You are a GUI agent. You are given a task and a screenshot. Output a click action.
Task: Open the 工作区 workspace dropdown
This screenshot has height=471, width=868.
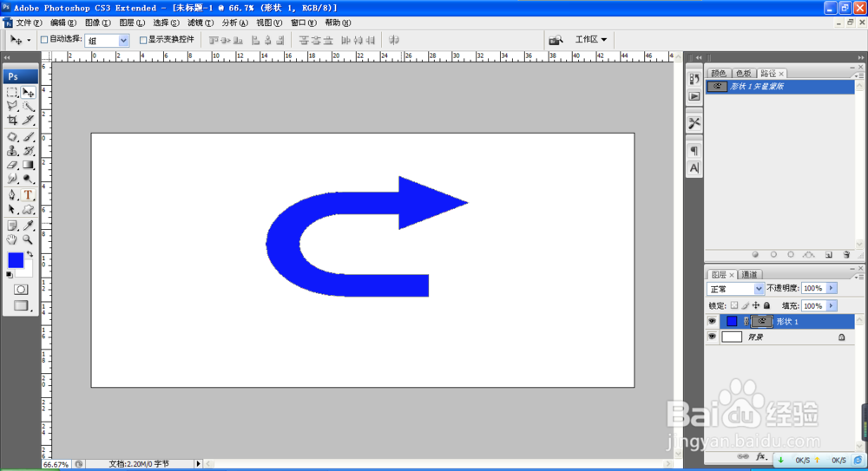click(x=590, y=40)
